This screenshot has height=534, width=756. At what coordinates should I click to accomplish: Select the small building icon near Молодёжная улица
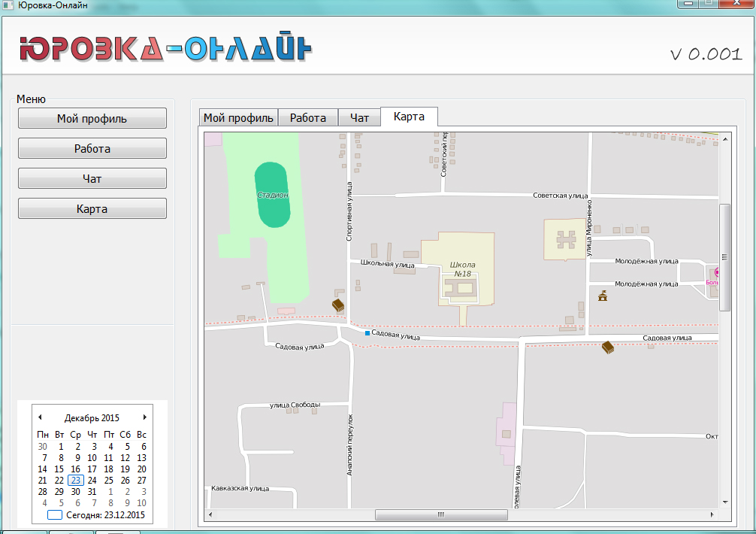602,296
